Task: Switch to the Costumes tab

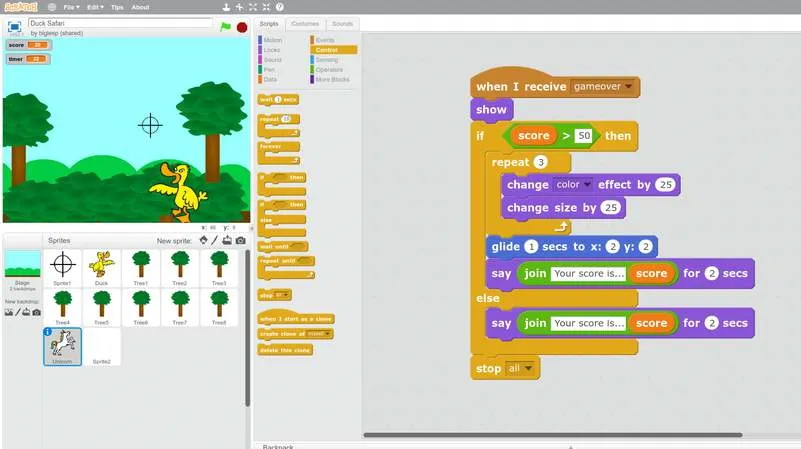Action: pos(305,23)
